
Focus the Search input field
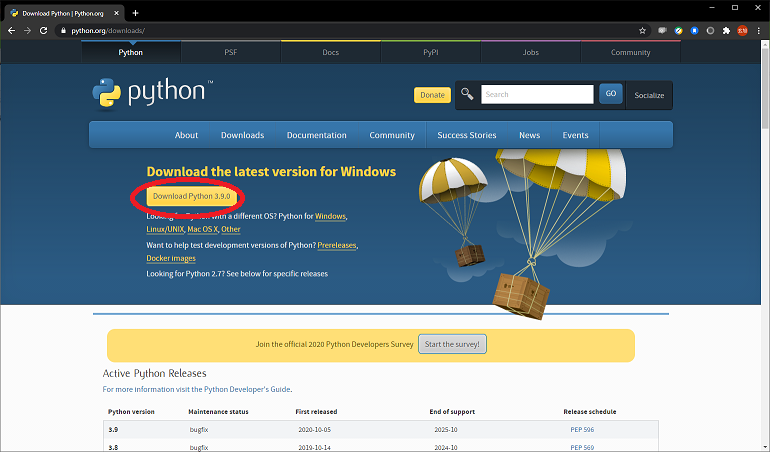coord(537,94)
